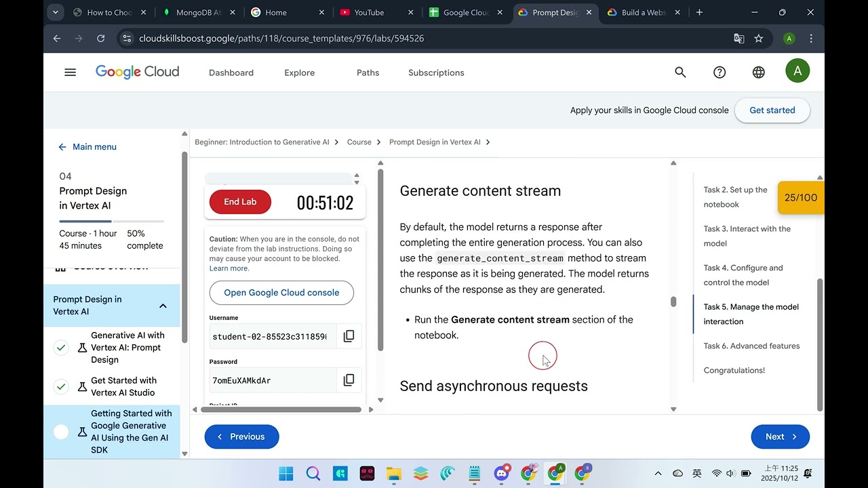Open the search magnifier icon
Screen dimensions: 868x488
pos(680,72)
